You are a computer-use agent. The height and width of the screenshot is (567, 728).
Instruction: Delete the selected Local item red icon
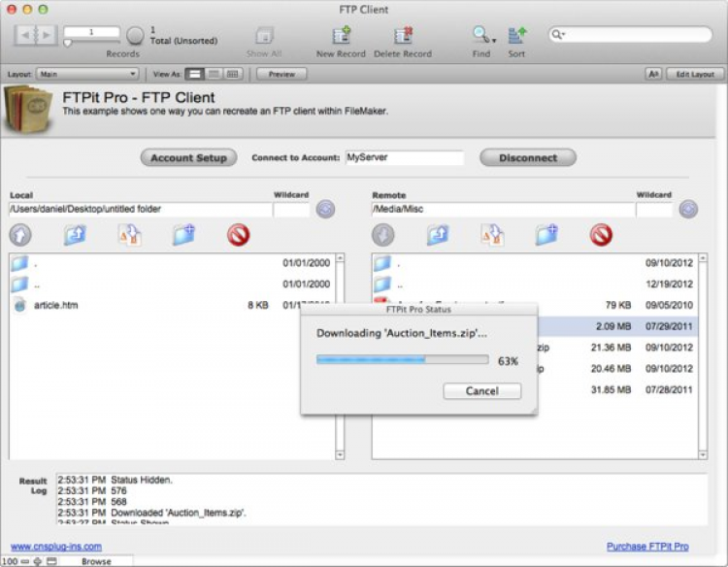[239, 235]
